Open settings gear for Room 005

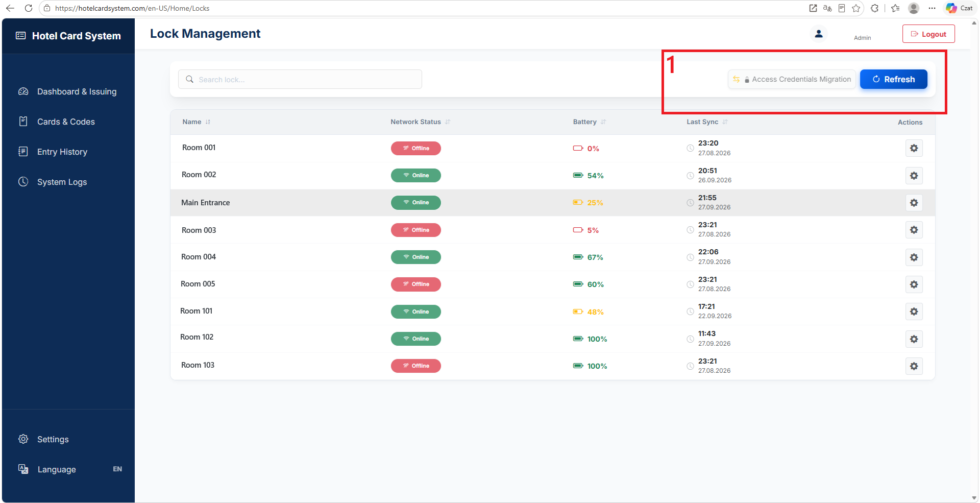coord(914,284)
